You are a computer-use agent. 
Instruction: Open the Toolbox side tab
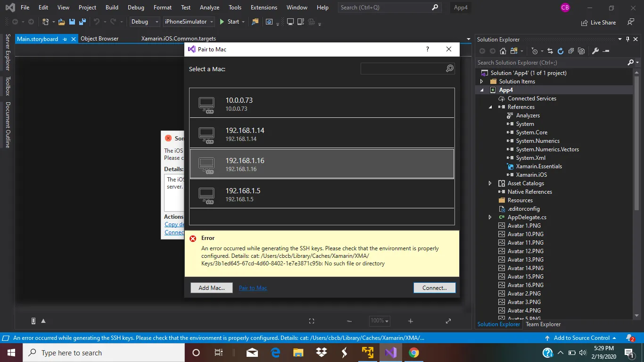click(x=8, y=86)
